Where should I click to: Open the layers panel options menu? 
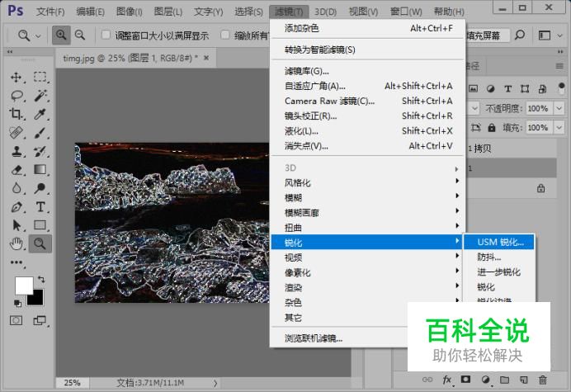click(559, 66)
